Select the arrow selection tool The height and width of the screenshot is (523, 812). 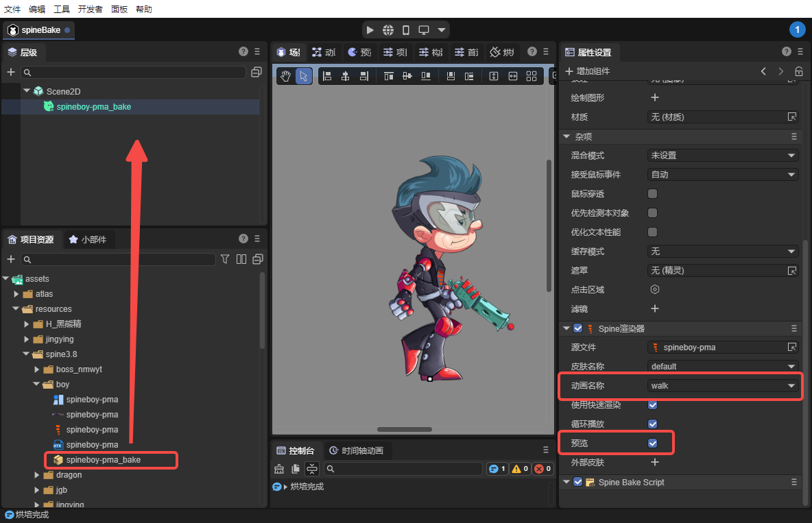coord(304,76)
